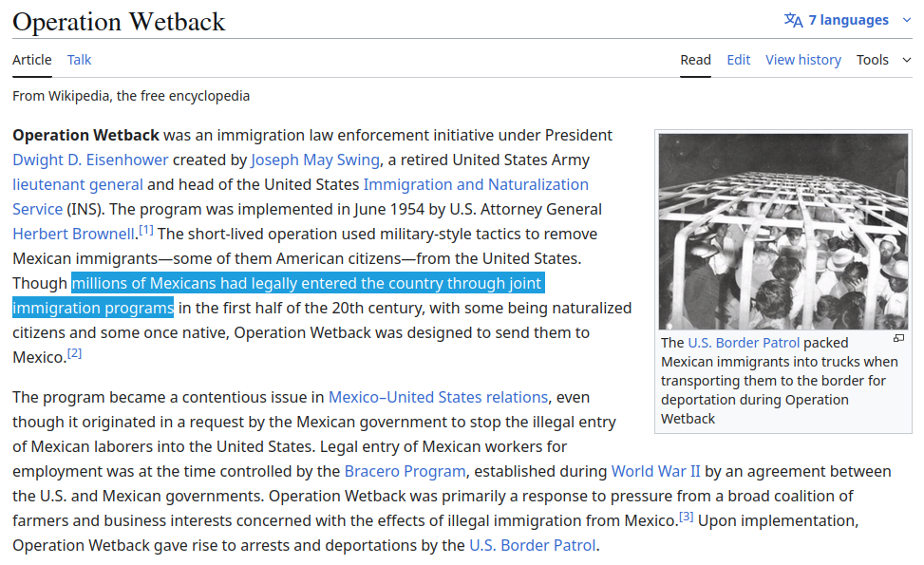Jump to citation footnote [2]
924x565 pixels.
(74, 353)
